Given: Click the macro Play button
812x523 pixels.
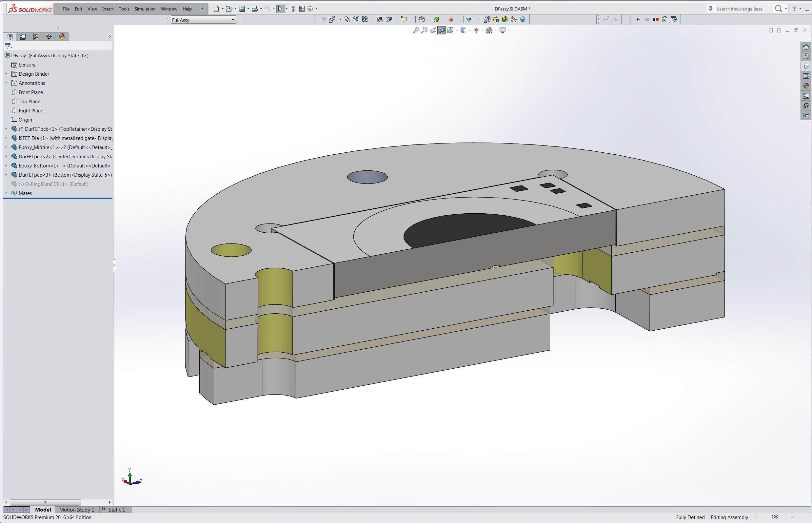Looking at the screenshot, I should pyautogui.click(x=638, y=20).
